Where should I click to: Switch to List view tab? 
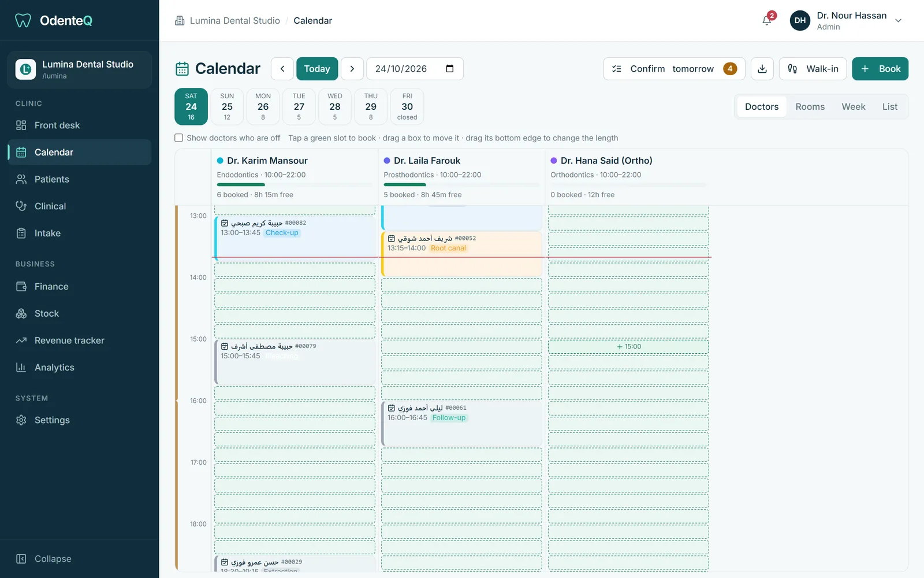[890, 107]
